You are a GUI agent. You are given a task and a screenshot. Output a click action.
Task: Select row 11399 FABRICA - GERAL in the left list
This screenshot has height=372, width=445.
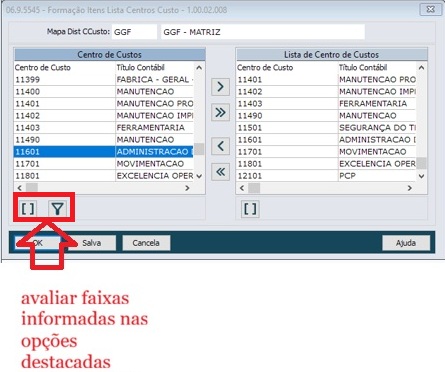[104, 80]
